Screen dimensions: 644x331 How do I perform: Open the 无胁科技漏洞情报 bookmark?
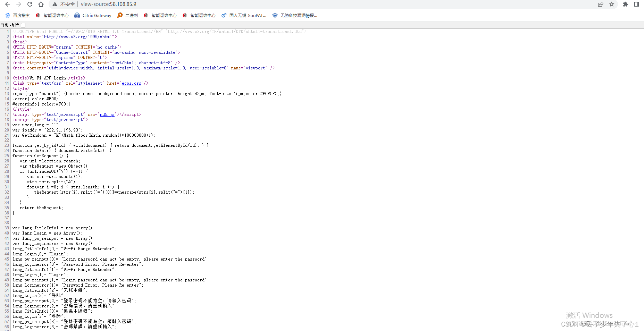click(295, 15)
